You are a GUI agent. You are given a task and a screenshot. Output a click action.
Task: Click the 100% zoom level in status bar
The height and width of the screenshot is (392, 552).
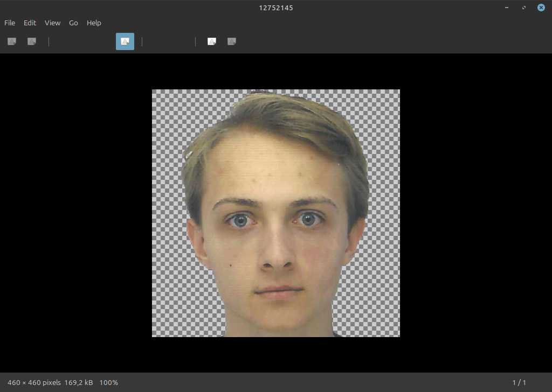tap(109, 382)
